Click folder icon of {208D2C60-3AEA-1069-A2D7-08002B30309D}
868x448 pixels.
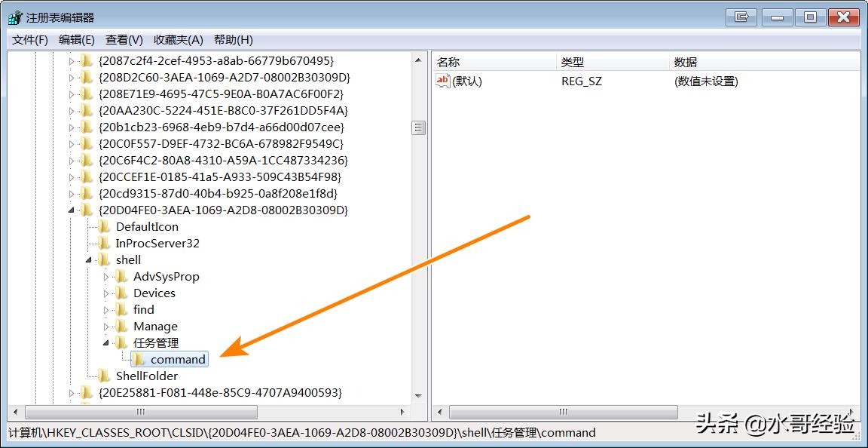coord(86,77)
